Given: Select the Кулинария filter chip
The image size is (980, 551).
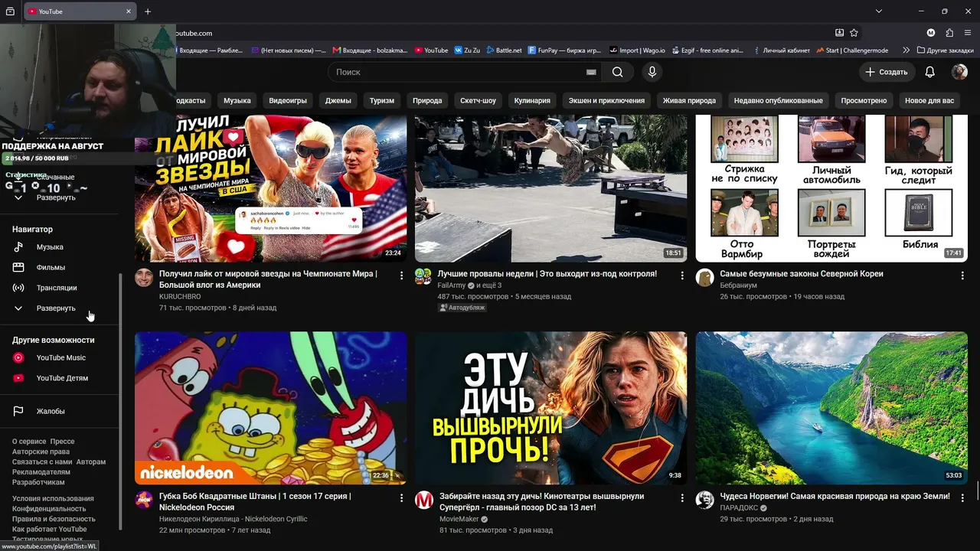Looking at the screenshot, I should pos(532,100).
